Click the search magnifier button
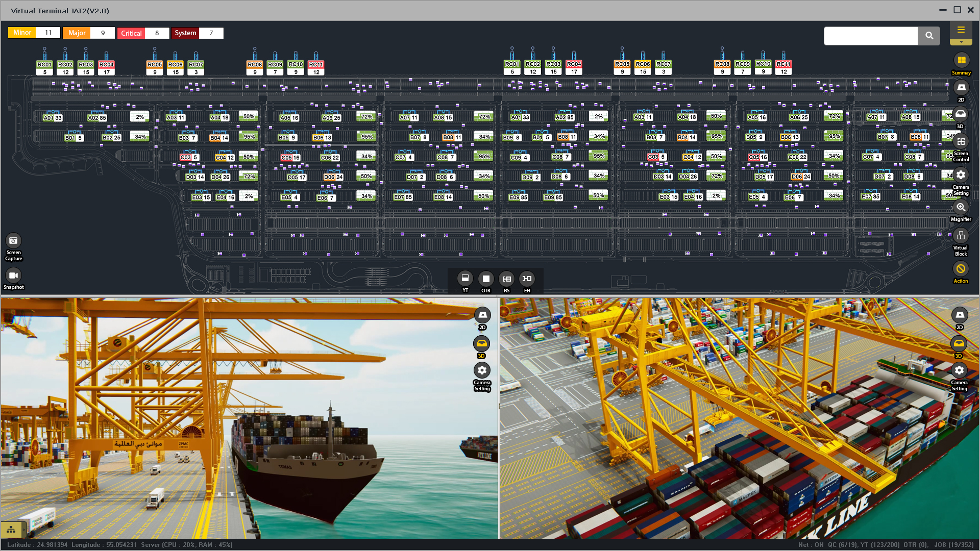The width and height of the screenshot is (980, 551). (x=929, y=36)
